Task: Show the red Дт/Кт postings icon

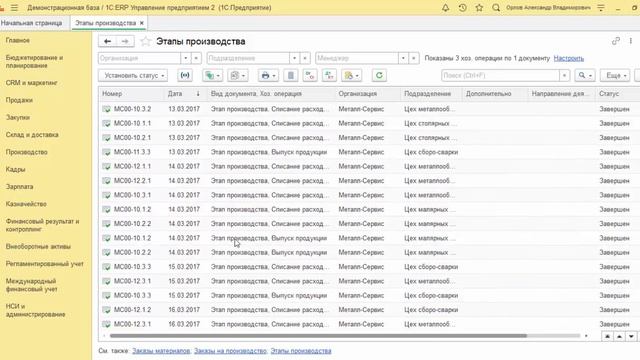Action: 310,76
